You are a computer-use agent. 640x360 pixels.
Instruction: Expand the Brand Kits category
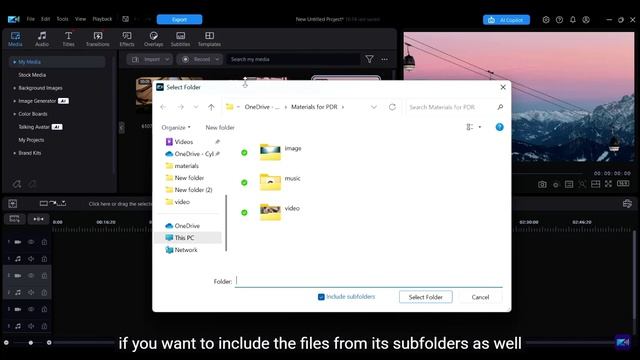click(15, 153)
